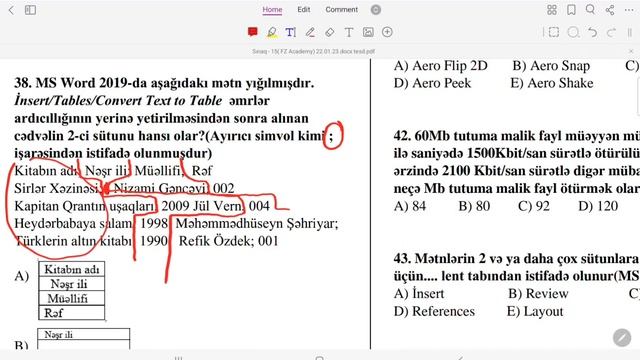Choose the rectangular selection tool

(553, 32)
